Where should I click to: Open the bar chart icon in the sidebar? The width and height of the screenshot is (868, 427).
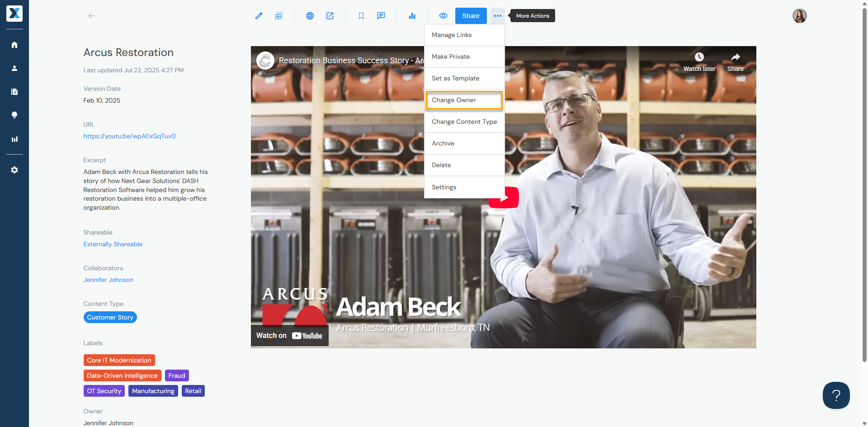(x=14, y=139)
